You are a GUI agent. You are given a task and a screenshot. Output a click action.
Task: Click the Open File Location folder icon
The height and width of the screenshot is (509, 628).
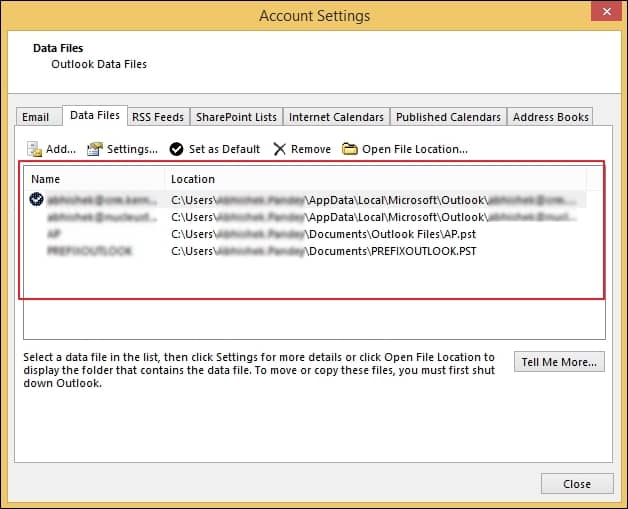(x=350, y=149)
